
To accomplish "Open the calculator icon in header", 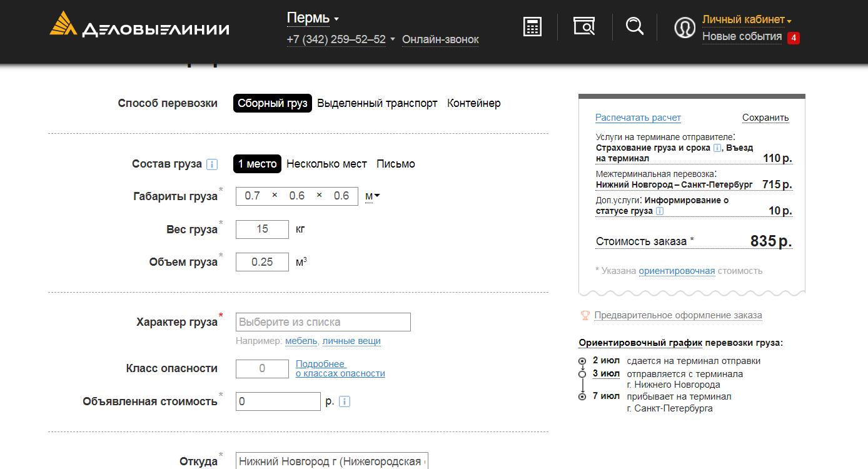I will pos(532,27).
